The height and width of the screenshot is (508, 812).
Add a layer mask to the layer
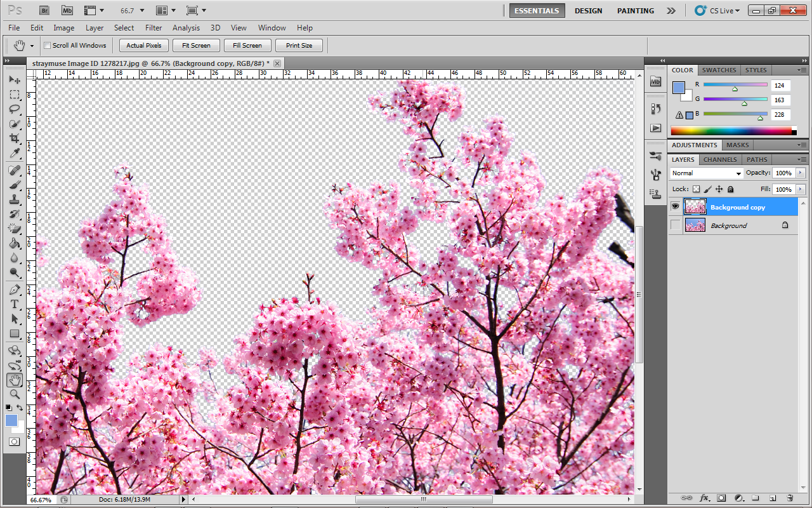click(x=721, y=498)
